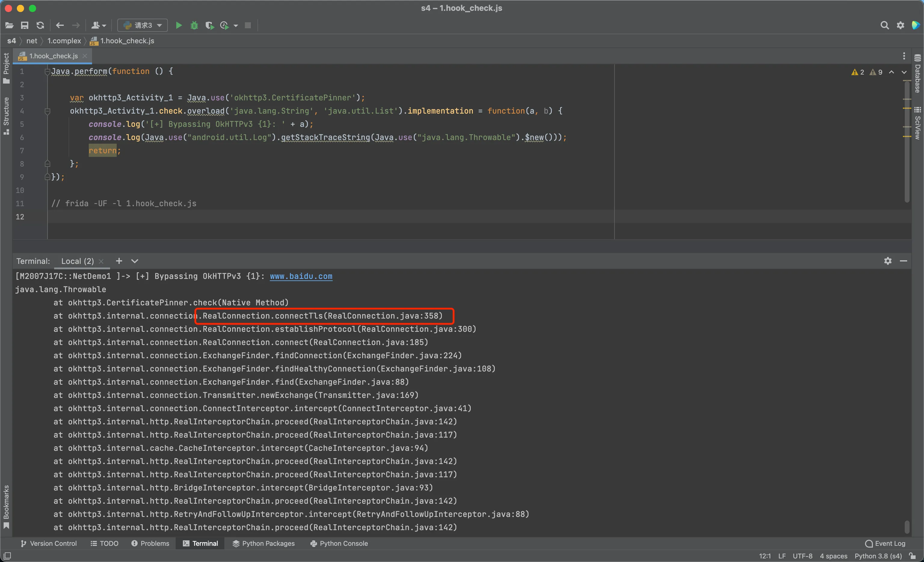The height and width of the screenshot is (562, 924).
Task: Select s4 in breadcrumb path
Action: pyautogui.click(x=12, y=41)
